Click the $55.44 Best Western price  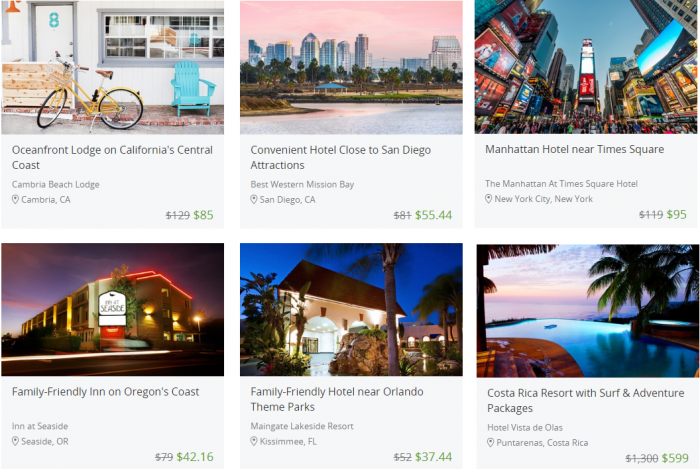click(433, 216)
